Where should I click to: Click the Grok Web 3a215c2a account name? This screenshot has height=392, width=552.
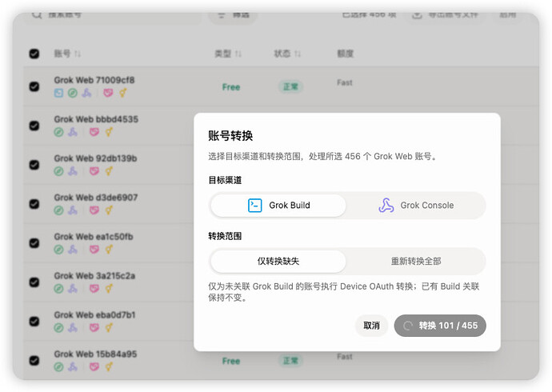pos(94,275)
